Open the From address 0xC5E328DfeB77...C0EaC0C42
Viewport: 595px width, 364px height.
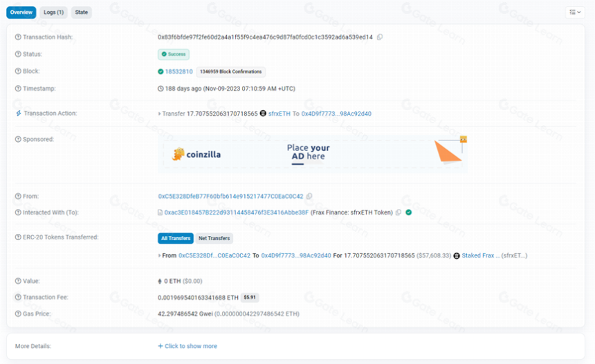coord(230,197)
